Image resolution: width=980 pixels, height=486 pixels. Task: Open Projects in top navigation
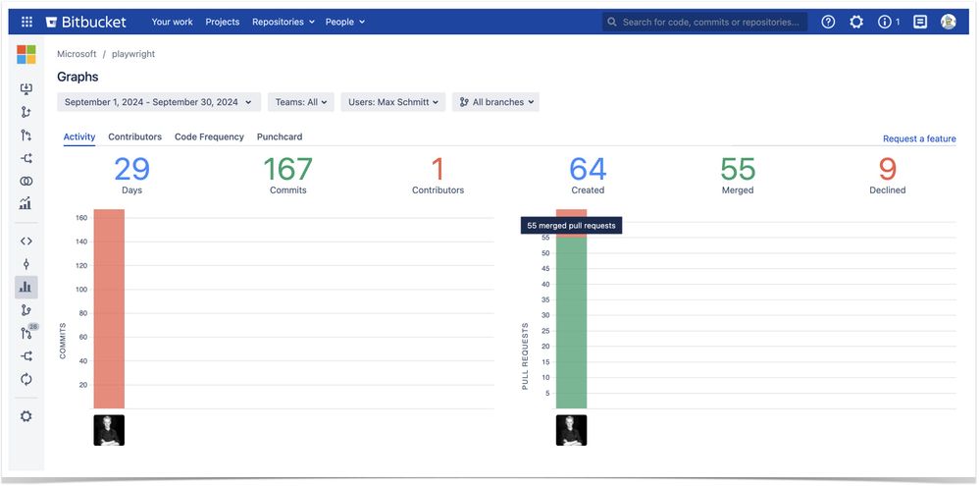223,22
